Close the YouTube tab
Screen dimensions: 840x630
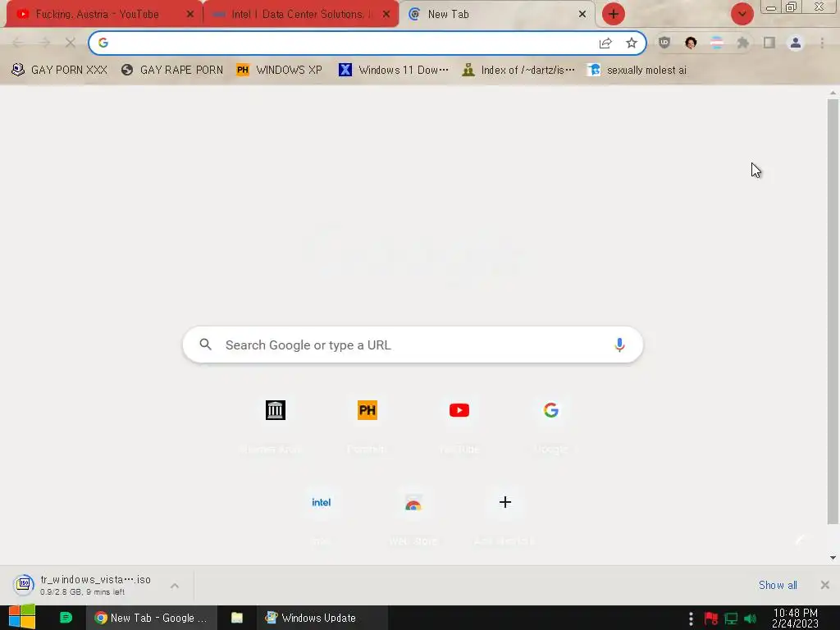[189, 15]
